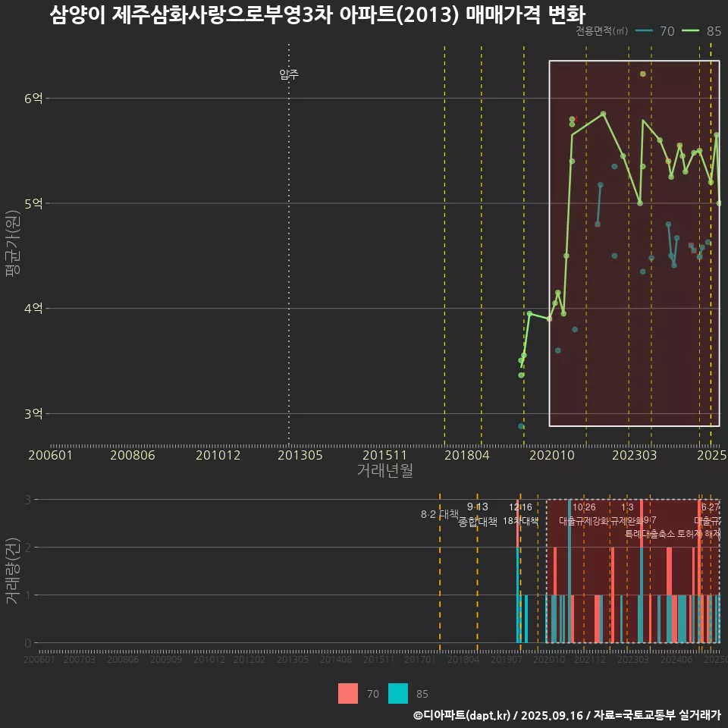
Task: Click the 201012 tick label in price chart
Action: [218, 455]
